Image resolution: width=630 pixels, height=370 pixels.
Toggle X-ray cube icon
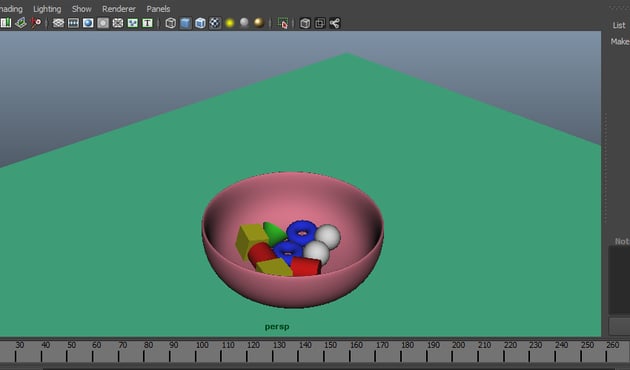305,23
